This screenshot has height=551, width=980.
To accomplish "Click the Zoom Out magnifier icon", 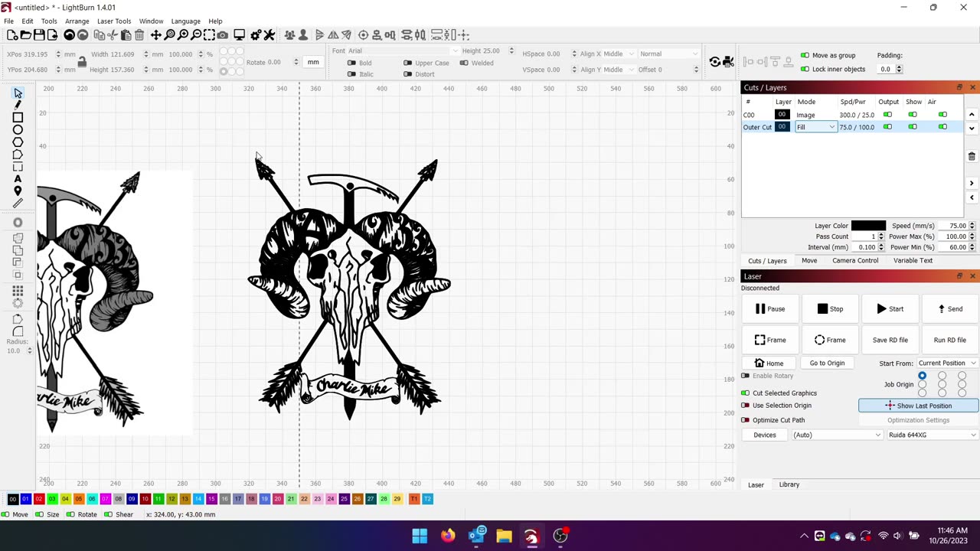I will [x=196, y=35].
